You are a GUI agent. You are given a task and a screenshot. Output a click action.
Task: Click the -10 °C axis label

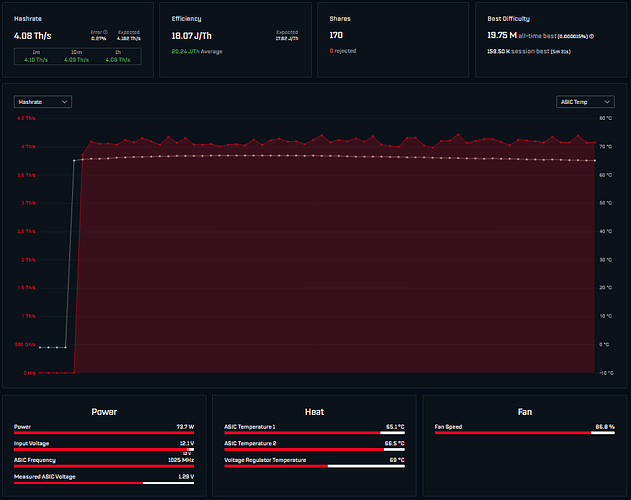606,373
